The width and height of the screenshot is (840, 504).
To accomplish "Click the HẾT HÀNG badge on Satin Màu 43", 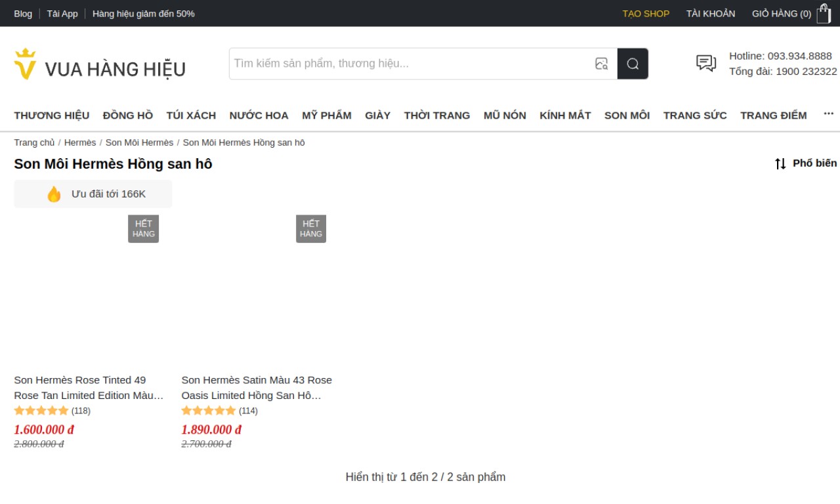I will click(x=311, y=228).
